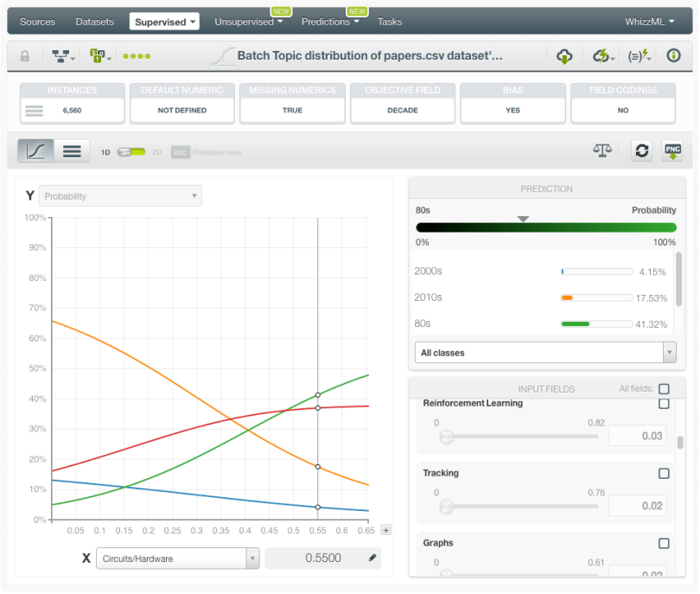Export chart as PNG
Image resolution: width=700 pixels, height=594 pixels.
point(672,150)
